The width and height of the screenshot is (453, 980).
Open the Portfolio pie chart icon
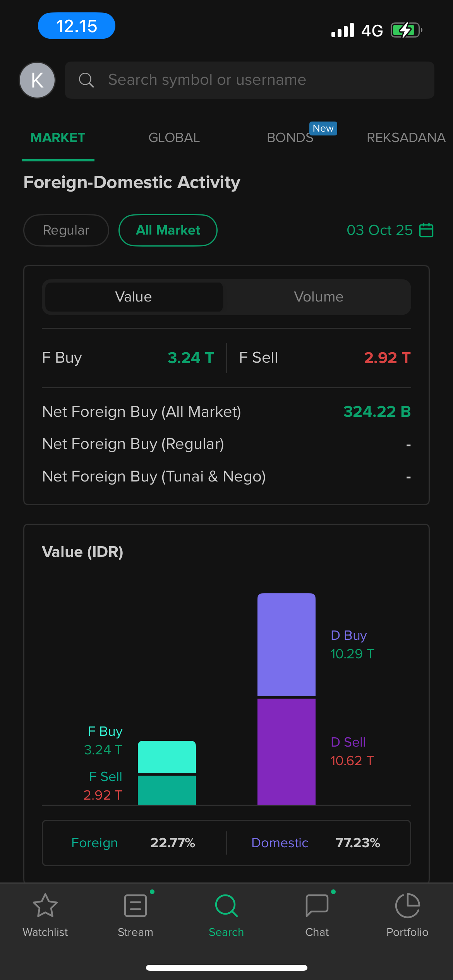[407, 905]
